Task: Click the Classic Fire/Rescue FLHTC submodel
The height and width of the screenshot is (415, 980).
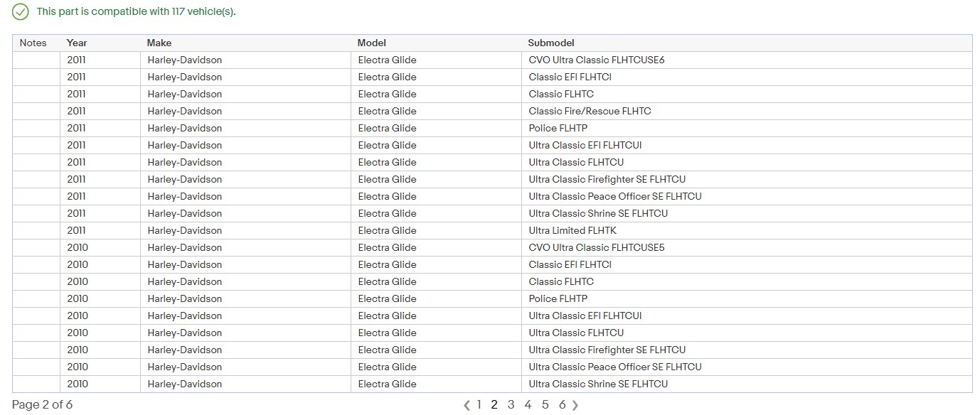Action: point(590,111)
